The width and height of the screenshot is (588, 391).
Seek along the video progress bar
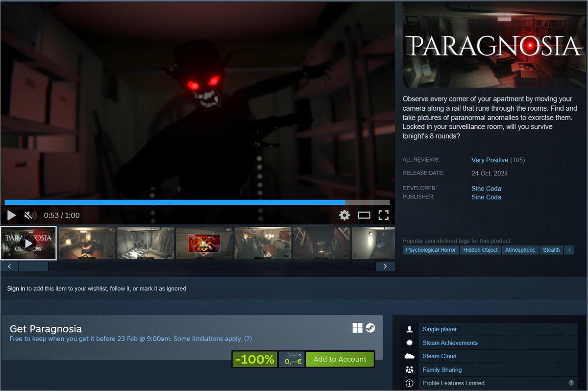coord(197,202)
